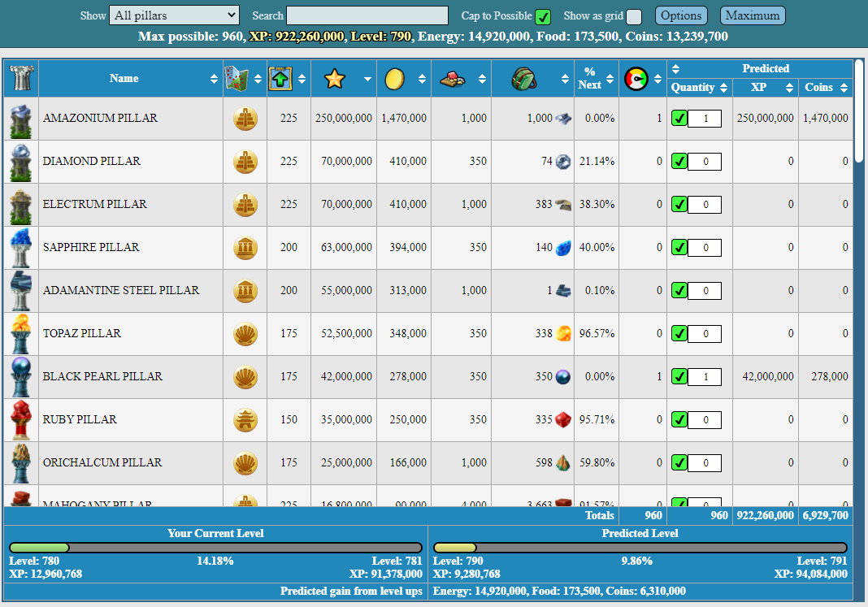This screenshot has height=607, width=868.
Task: Uncheck the Adamantine Steel Pillar quantity checkbox
Action: click(679, 290)
